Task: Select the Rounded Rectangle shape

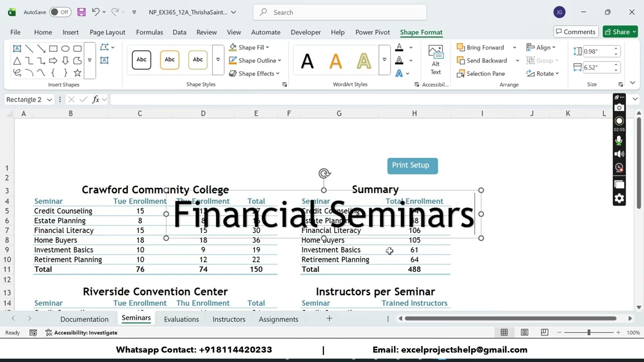Action: pyautogui.click(x=77, y=49)
